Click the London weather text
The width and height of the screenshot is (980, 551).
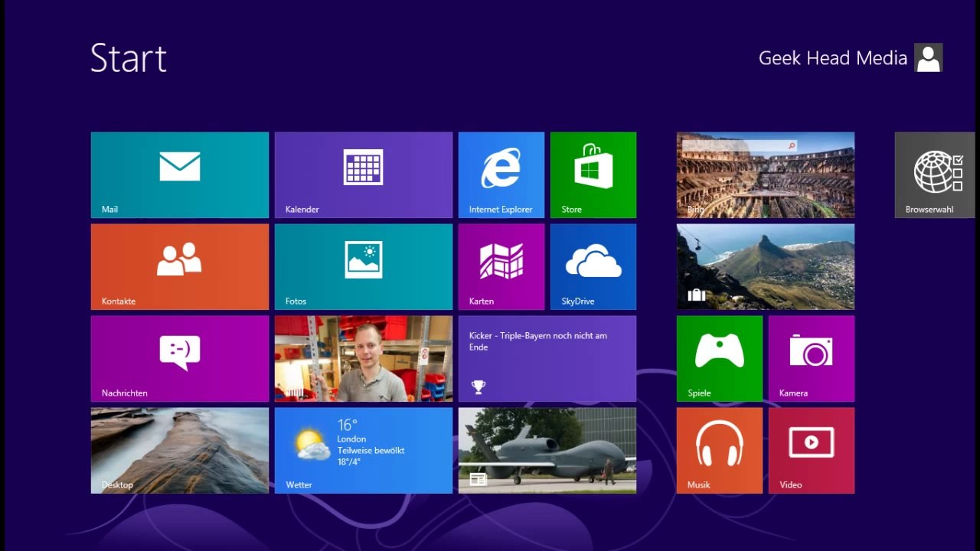click(351, 439)
